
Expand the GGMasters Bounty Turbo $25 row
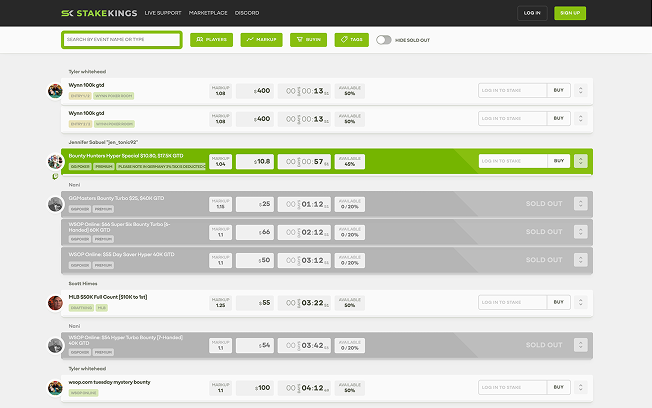pos(580,204)
